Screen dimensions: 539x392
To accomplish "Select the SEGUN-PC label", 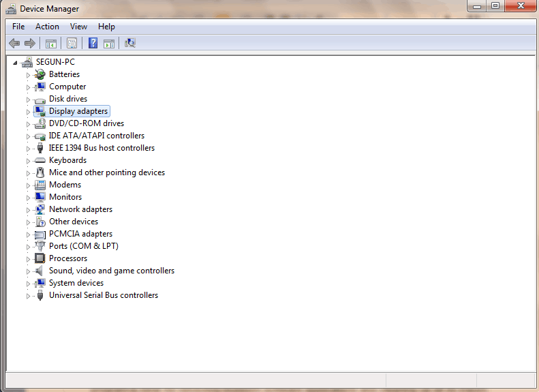I will [x=55, y=62].
